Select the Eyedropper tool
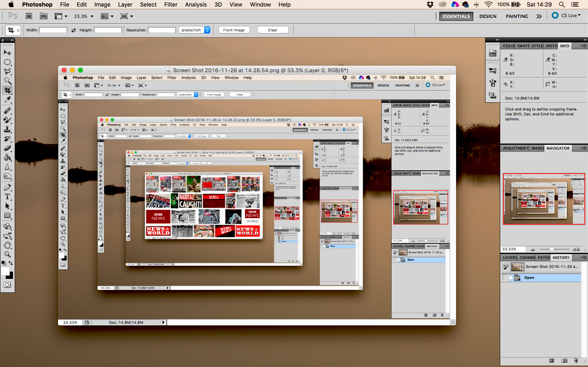Image resolution: width=588 pixels, height=367 pixels. [x=7, y=100]
